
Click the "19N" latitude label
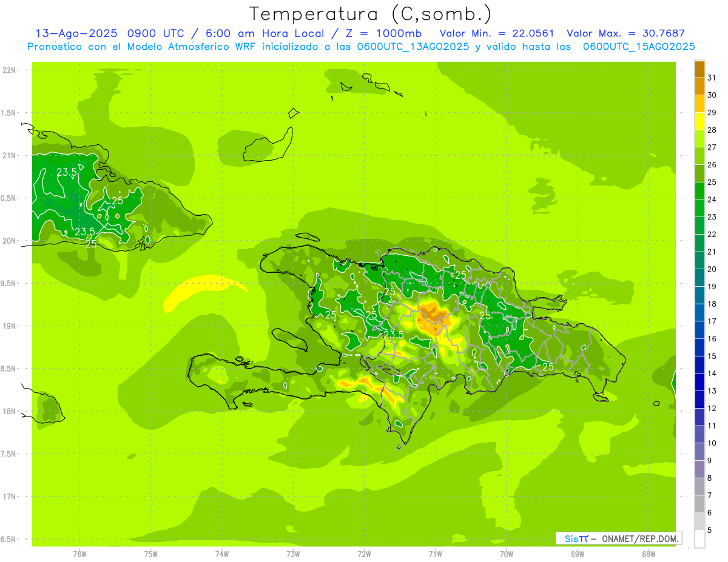point(9,326)
